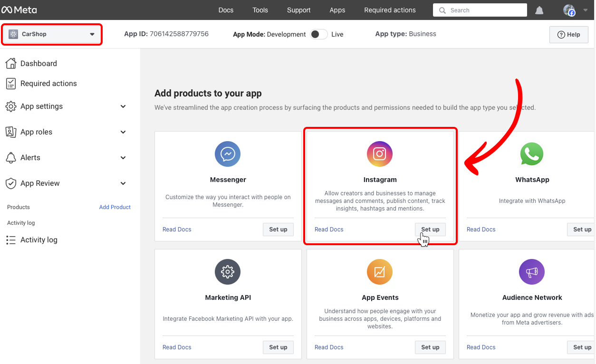Click the Instagram product icon
Viewport: 596px width, 364px height.
[x=380, y=154]
